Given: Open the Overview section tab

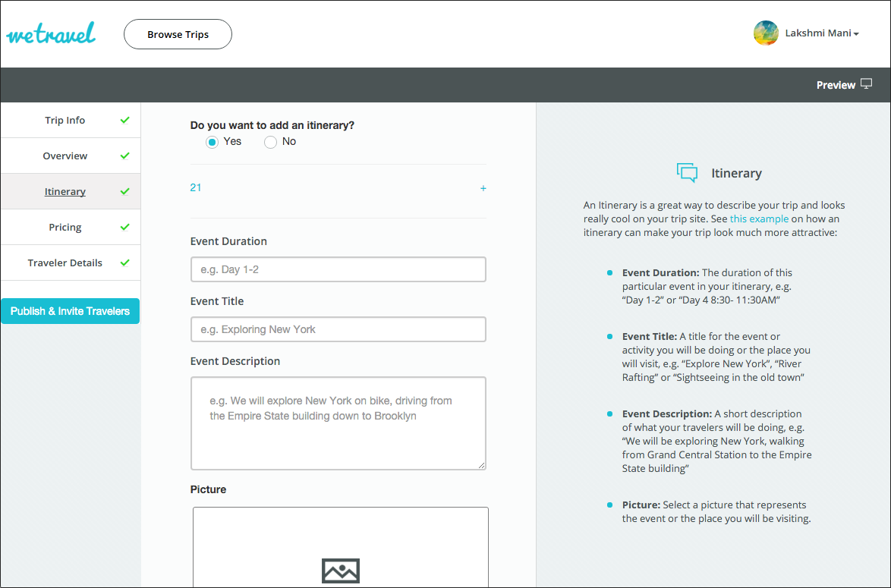Looking at the screenshot, I should (65, 156).
